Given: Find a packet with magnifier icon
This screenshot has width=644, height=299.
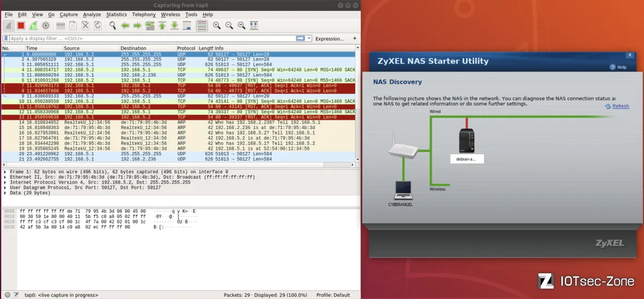Looking at the screenshot, I should 112,26.
